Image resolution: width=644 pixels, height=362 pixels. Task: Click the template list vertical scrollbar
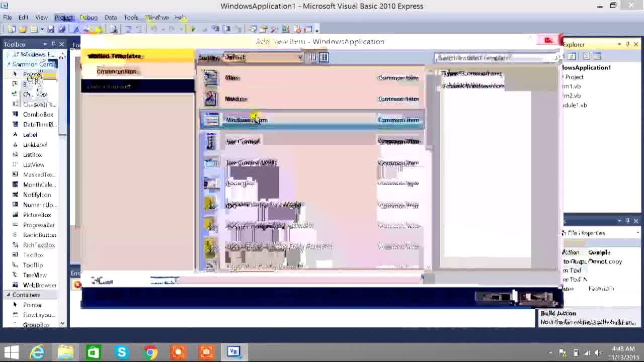pos(429,169)
